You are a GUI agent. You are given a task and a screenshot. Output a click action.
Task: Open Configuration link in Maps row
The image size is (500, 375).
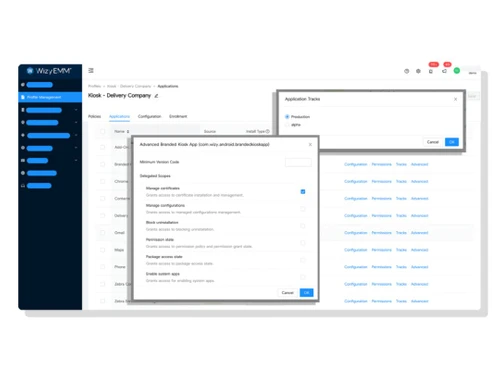tap(356, 250)
